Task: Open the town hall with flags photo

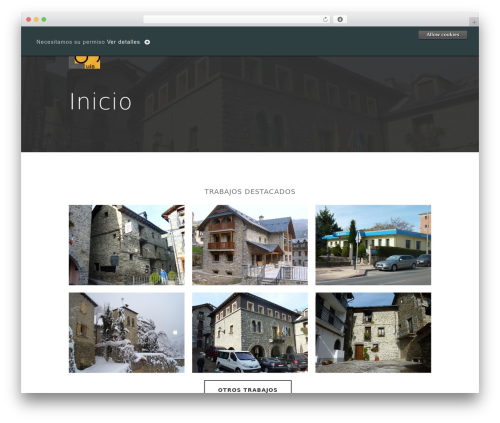Action: pos(250,333)
